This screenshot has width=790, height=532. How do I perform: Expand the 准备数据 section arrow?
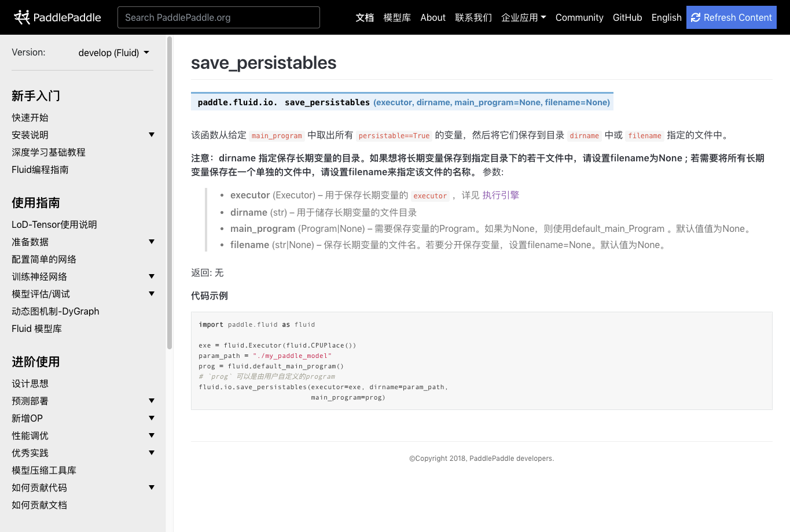[152, 242]
